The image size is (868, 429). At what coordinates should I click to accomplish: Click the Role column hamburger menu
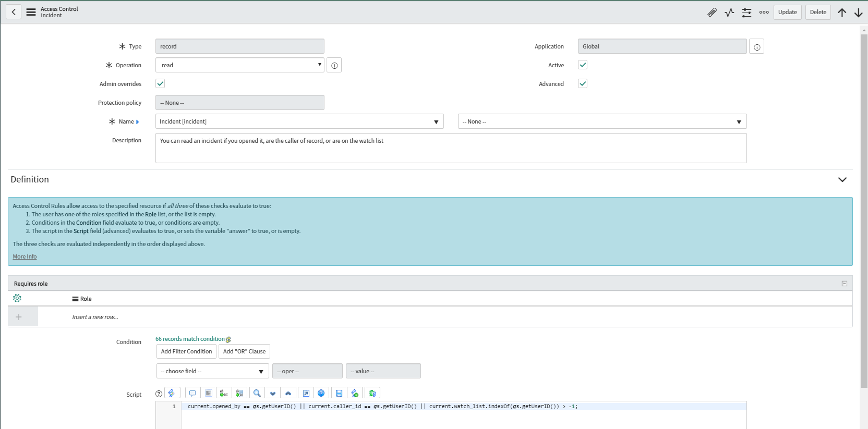(75, 299)
